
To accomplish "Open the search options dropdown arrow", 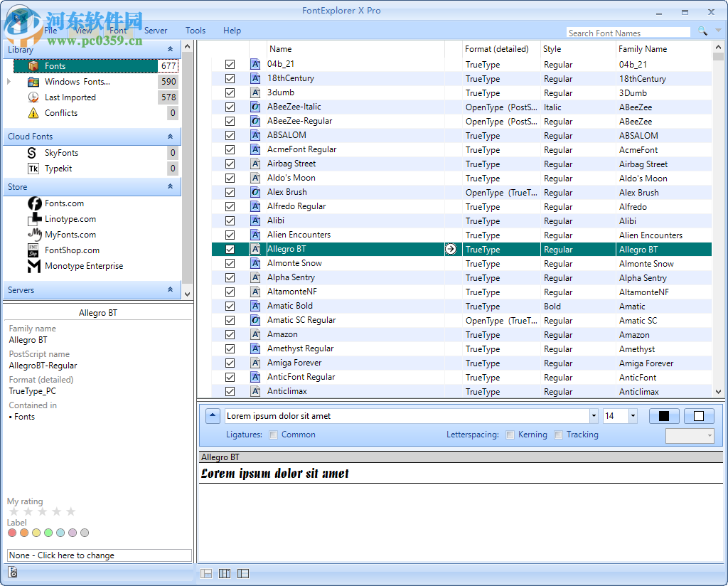I will (719, 31).
